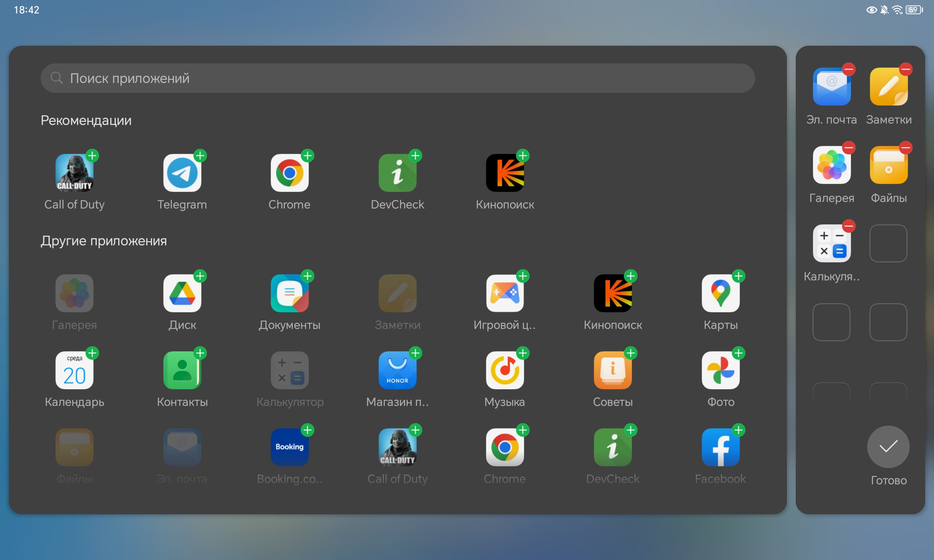934x560 pixels.
Task: Remove Заметки using its red minus badge
Action: [x=906, y=70]
